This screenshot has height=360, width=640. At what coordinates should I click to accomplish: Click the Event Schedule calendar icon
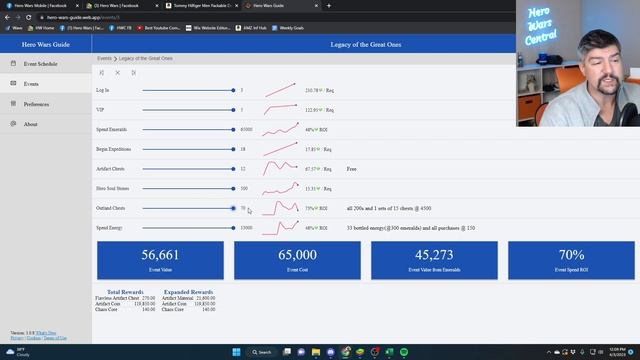click(13, 64)
